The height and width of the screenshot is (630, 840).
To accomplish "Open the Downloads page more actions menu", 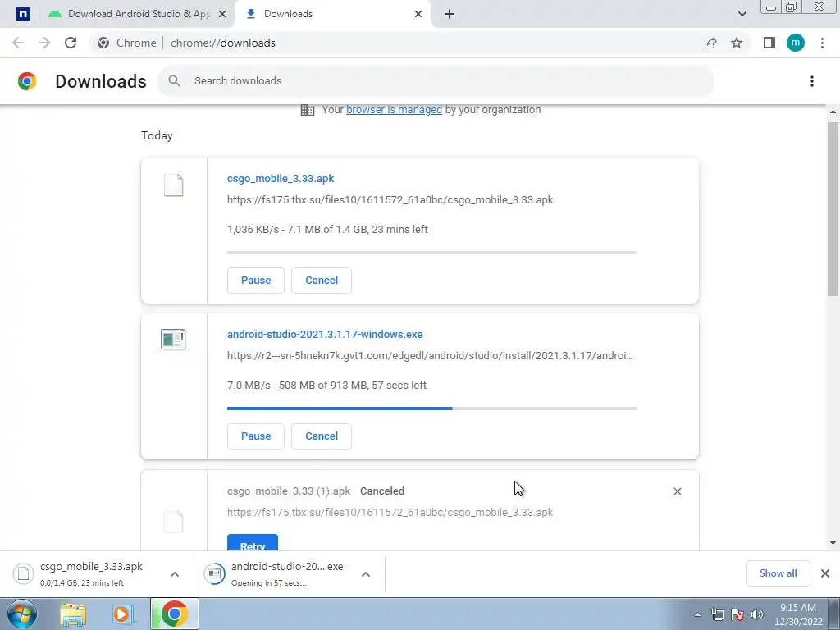I will tap(811, 81).
